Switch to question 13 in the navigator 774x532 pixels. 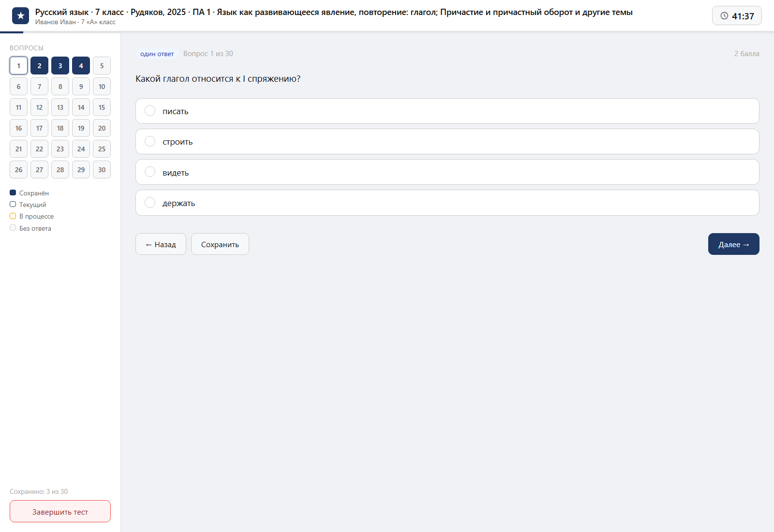(60, 107)
